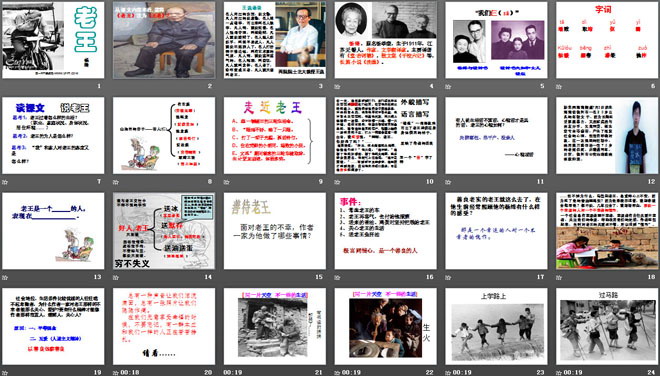Click the animation star icon under slide 6
The width and height of the screenshot is (660, 376).
(559, 87)
